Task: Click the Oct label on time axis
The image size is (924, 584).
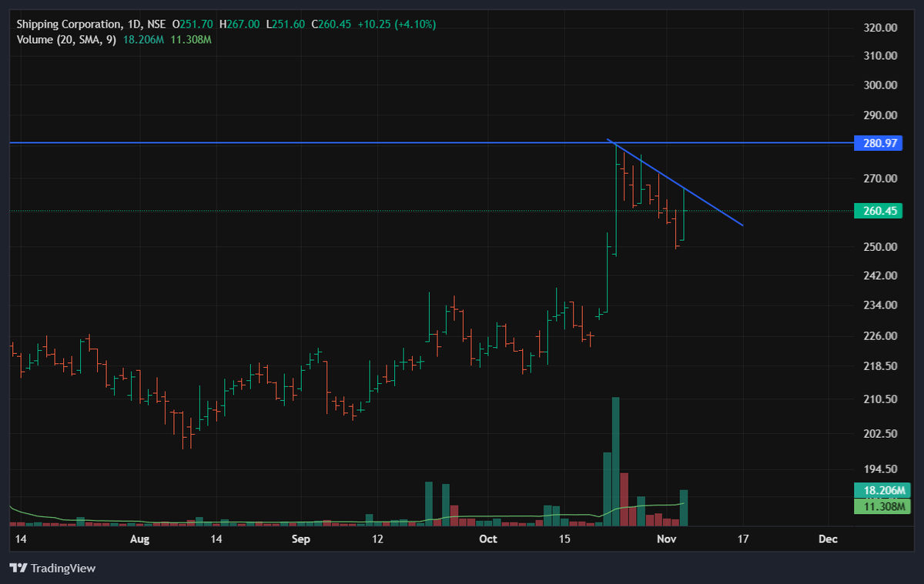Action: click(488, 539)
